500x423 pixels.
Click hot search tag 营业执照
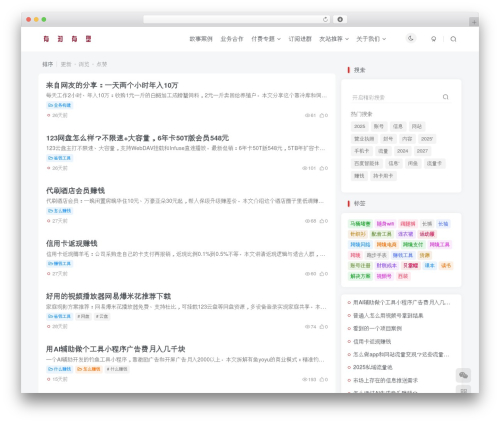[x=364, y=139]
